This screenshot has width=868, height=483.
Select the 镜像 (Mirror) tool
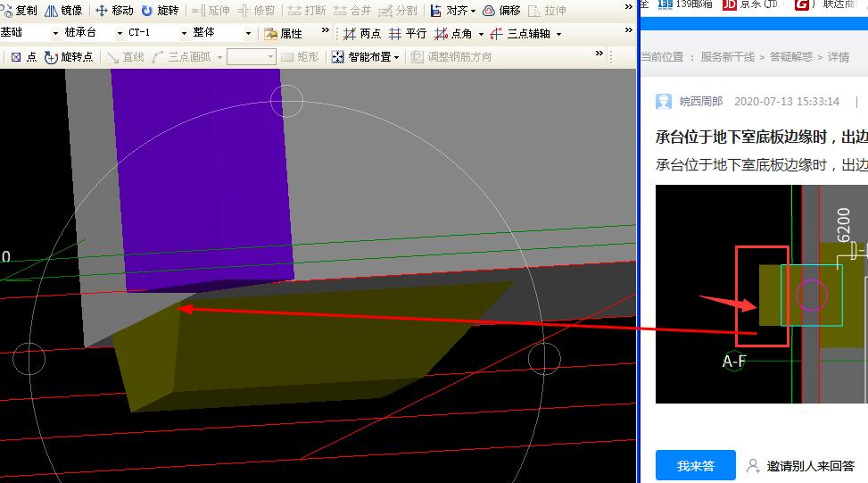pos(63,11)
